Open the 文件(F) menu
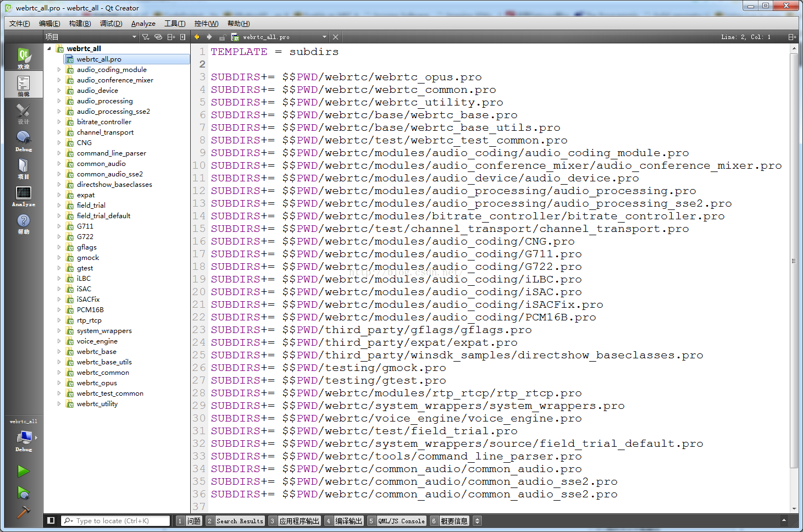Image resolution: width=803 pixels, height=532 pixels. tap(20, 24)
